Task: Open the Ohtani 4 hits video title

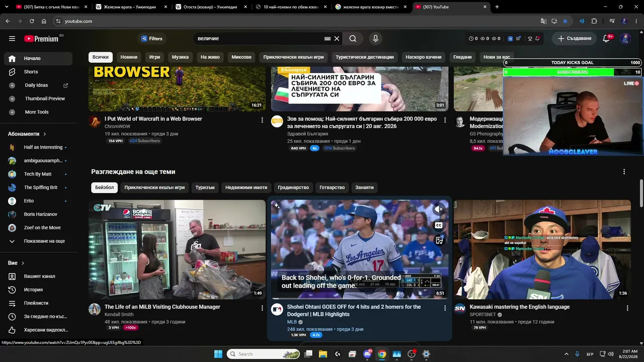Action: 354,311
